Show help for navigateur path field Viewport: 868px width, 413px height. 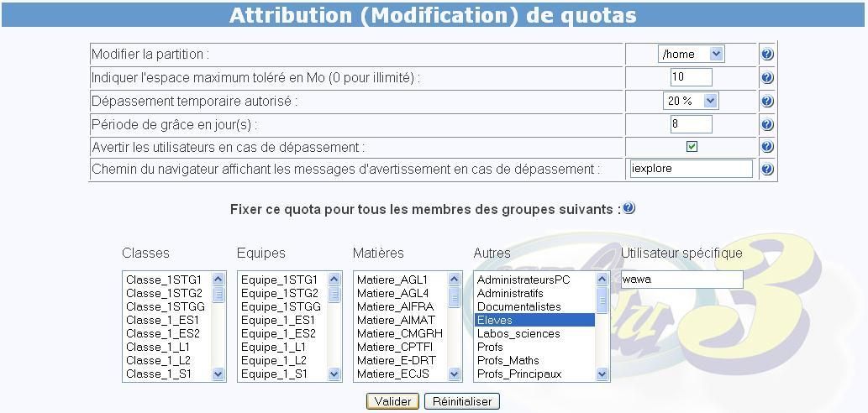click(766, 170)
